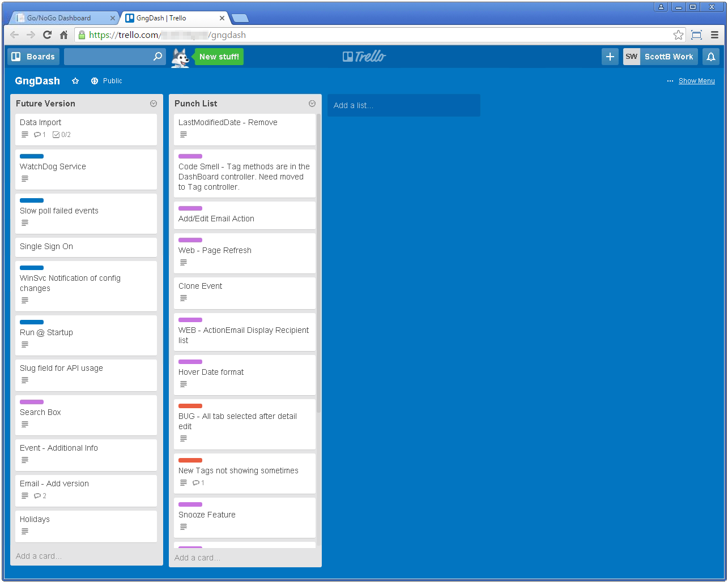Open the ScottB Work account menu

pos(661,57)
